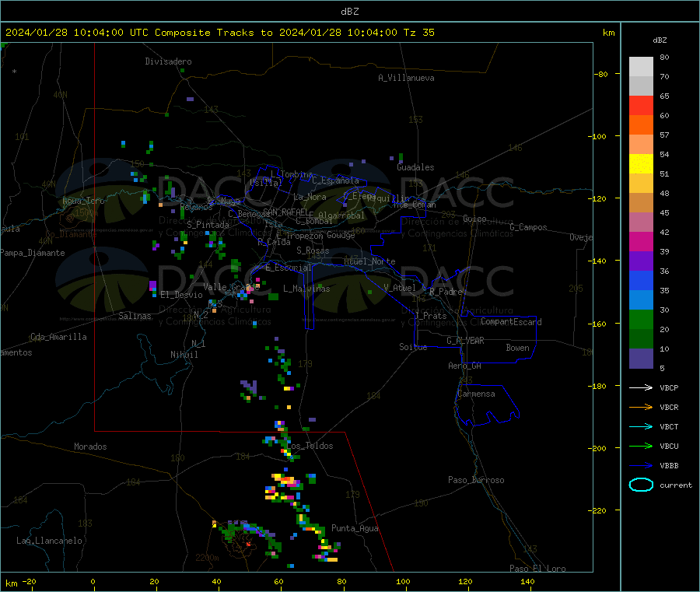Click the Cda_Amarilla place label
This screenshot has height=592, width=700.
[x=58, y=337]
